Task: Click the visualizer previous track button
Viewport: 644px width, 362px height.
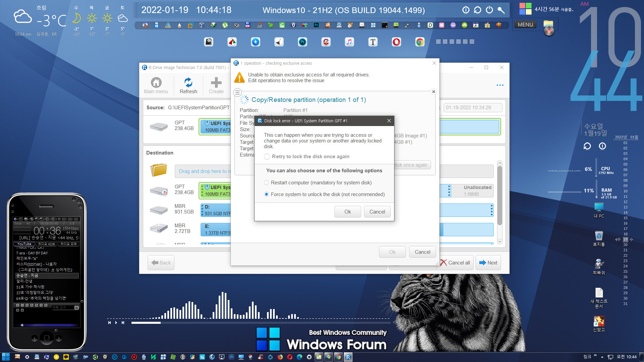Action: (109, 323)
